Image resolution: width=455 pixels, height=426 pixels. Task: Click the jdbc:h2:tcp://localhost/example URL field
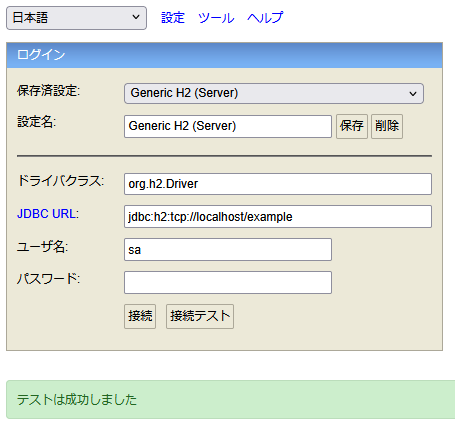point(278,217)
